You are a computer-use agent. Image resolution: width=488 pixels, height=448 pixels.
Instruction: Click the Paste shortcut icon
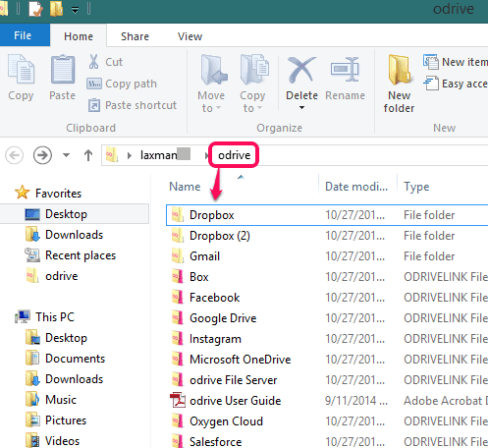pyautogui.click(x=94, y=105)
